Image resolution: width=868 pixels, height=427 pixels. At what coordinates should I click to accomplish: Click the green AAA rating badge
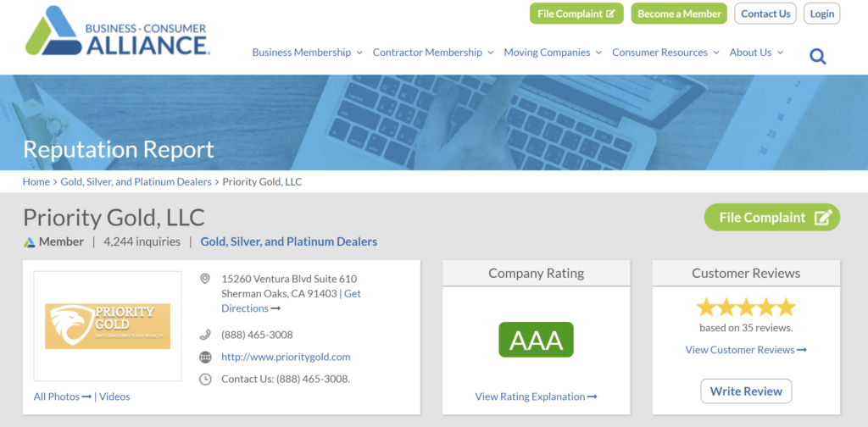click(x=536, y=340)
